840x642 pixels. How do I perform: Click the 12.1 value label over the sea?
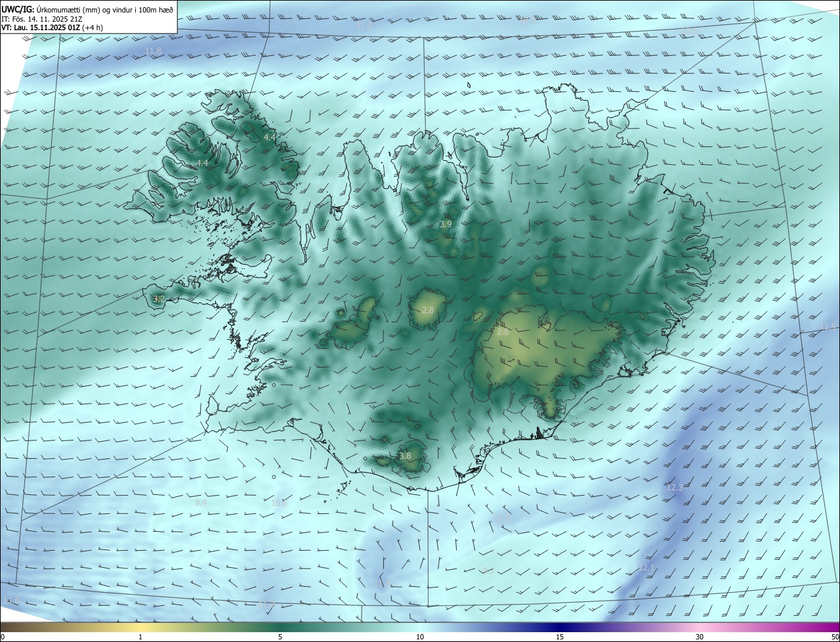(646, 567)
